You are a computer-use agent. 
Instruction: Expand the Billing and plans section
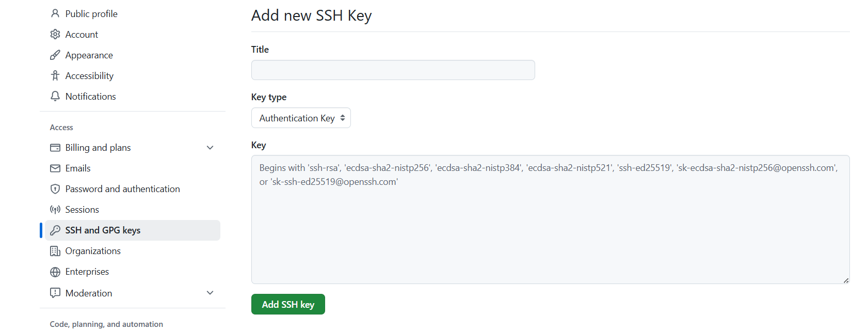[210, 147]
